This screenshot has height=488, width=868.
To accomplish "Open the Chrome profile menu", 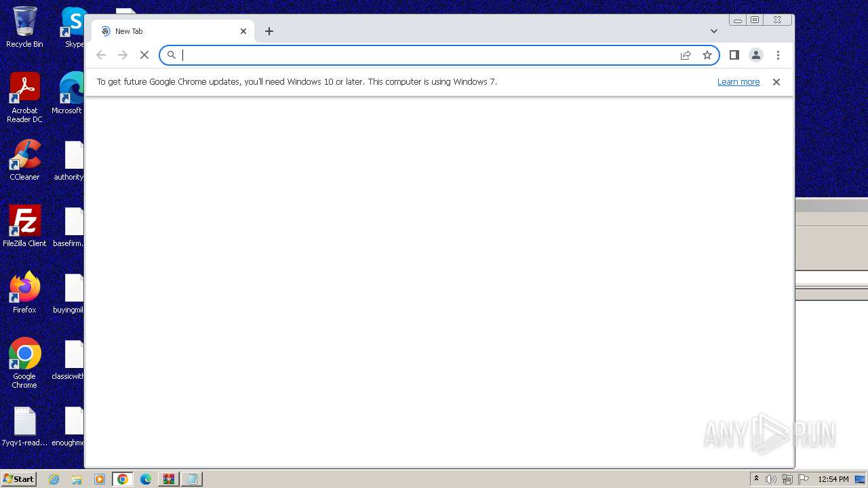I will pyautogui.click(x=756, y=55).
